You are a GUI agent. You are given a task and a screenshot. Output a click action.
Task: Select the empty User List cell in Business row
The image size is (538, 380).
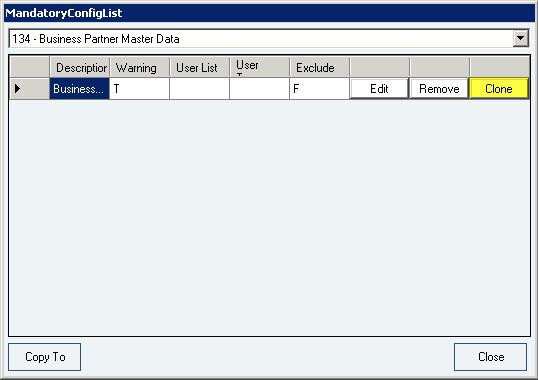199,89
